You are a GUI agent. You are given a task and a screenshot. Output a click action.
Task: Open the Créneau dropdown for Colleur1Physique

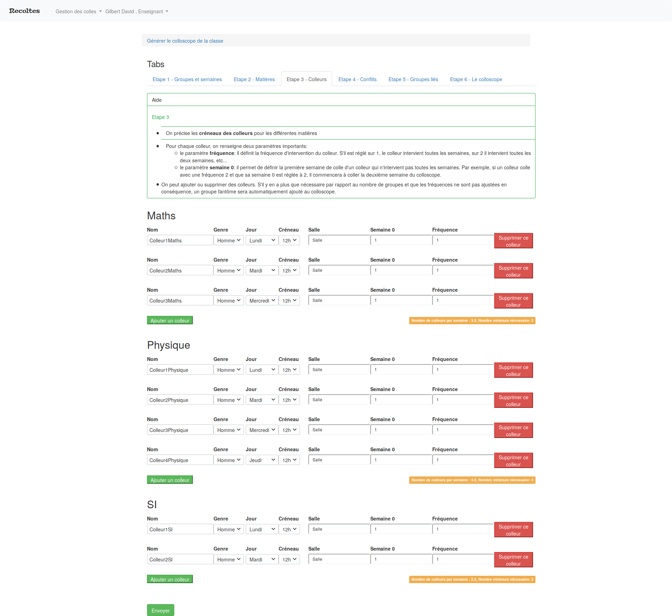[289, 370]
